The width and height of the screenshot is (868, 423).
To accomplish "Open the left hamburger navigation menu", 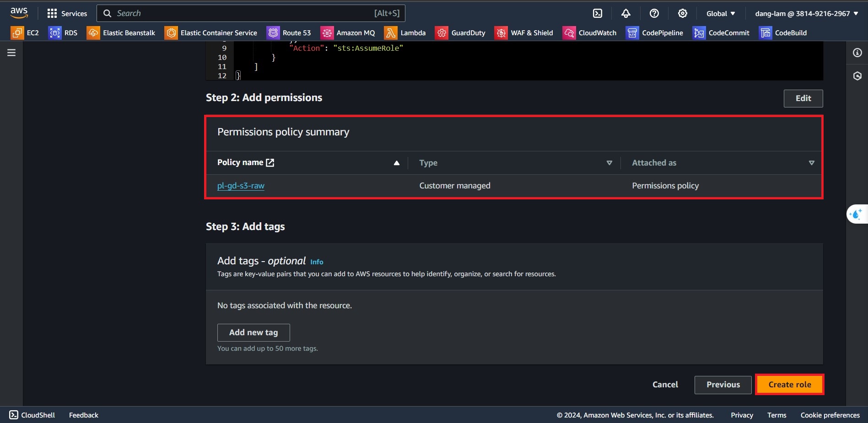I will coord(11,53).
